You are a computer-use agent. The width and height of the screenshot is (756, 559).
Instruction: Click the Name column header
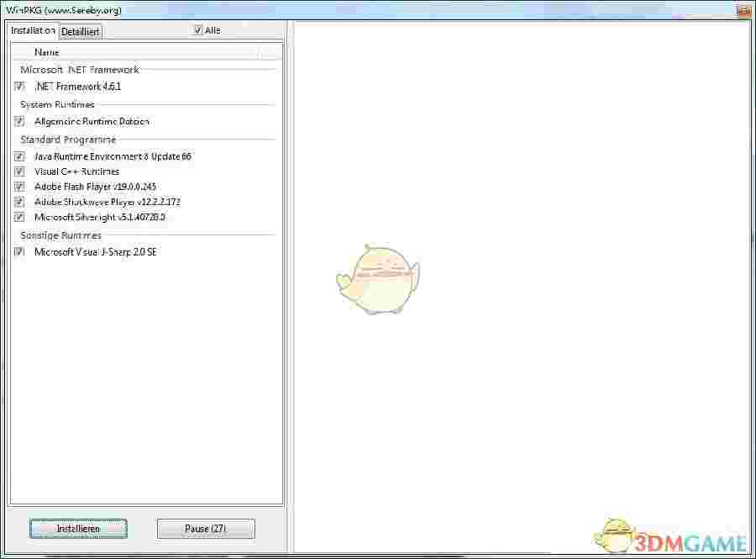click(46, 51)
